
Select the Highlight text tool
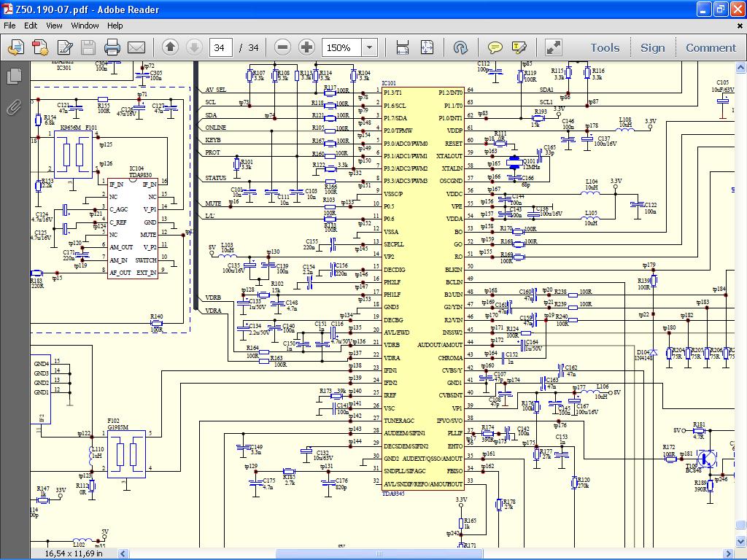519,48
